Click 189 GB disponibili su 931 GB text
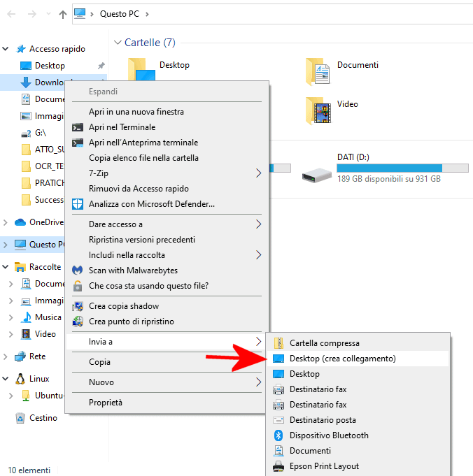Screen dimensions: 473x476 (389, 179)
